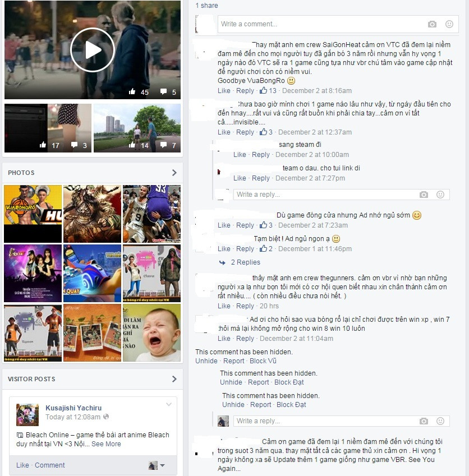Click camera icon in bottom Write a reply box

[x=424, y=421]
